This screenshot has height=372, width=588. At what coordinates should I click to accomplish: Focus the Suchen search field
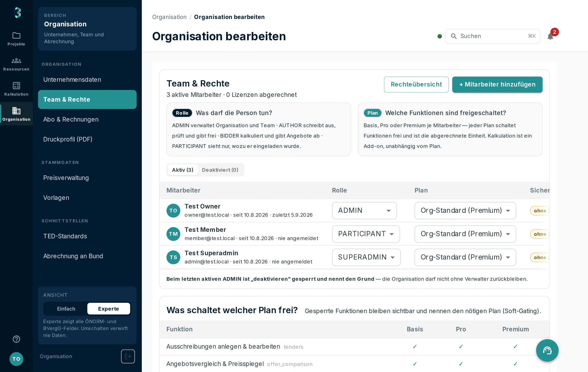click(492, 36)
